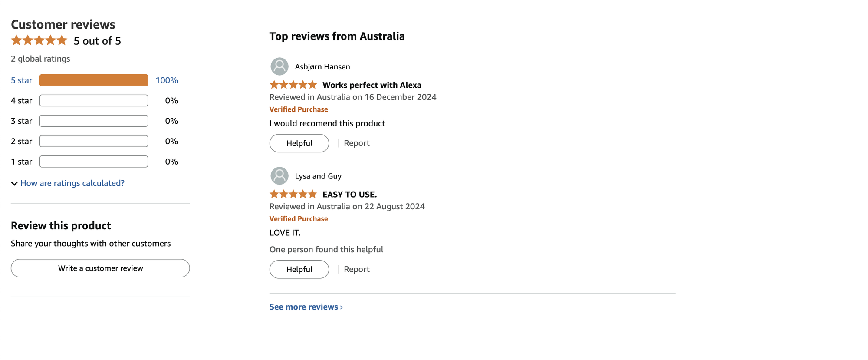868x360 pixels.
Task: Click the star rating on 'EASY TO USE.' review
Action: 293,194
